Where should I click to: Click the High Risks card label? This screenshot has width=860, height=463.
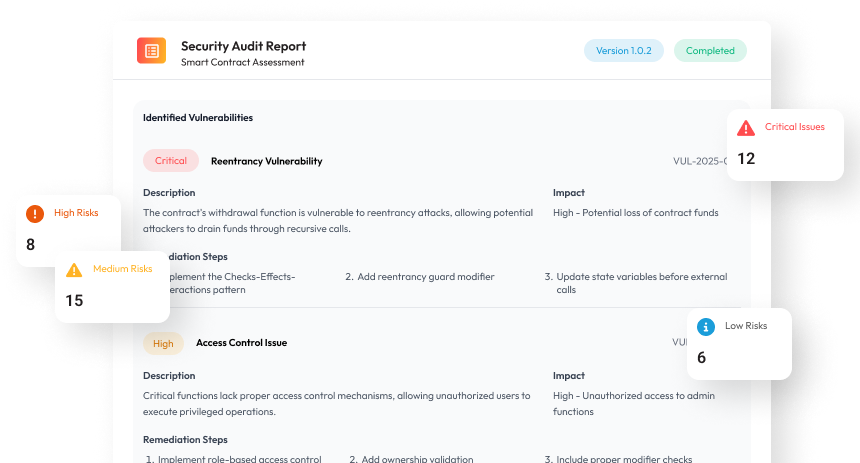(76, 213)
